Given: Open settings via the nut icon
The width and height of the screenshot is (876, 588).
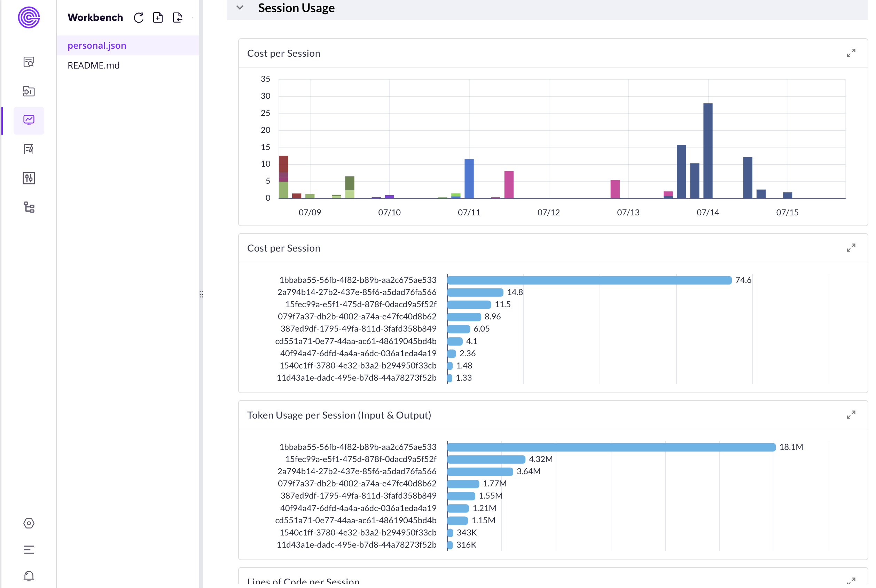Looking at the screenshot, I should [x=29, y=524].
